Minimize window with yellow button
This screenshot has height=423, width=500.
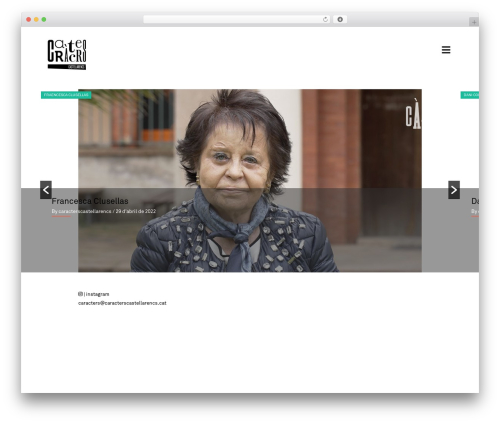(x=36, y=20)
